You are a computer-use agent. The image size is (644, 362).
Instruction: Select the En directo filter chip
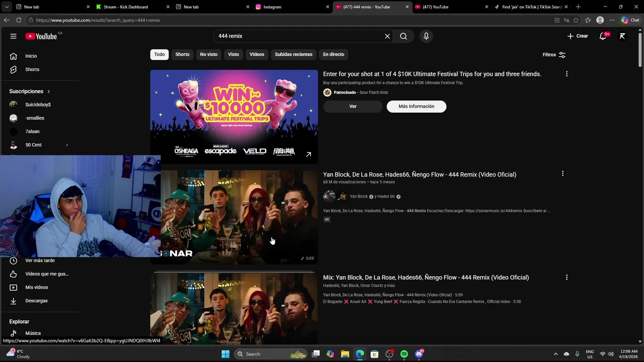pyautogui.click(x=334, y=54)
